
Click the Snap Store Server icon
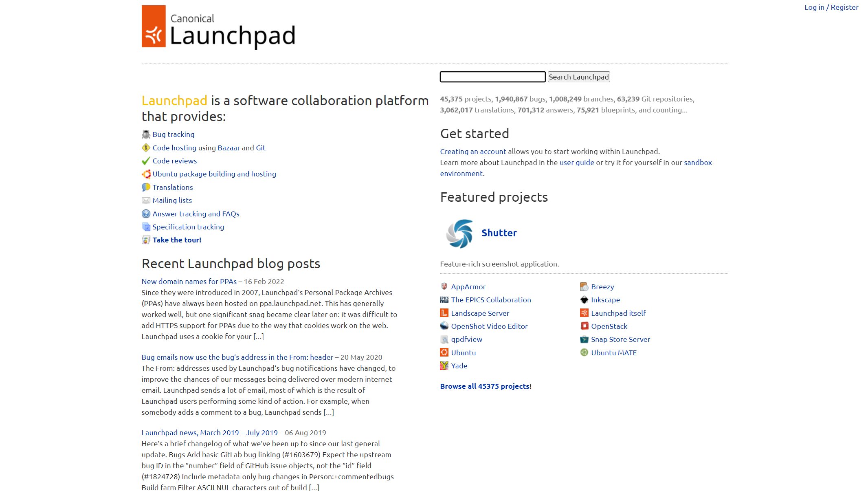(x=584, y=339)
